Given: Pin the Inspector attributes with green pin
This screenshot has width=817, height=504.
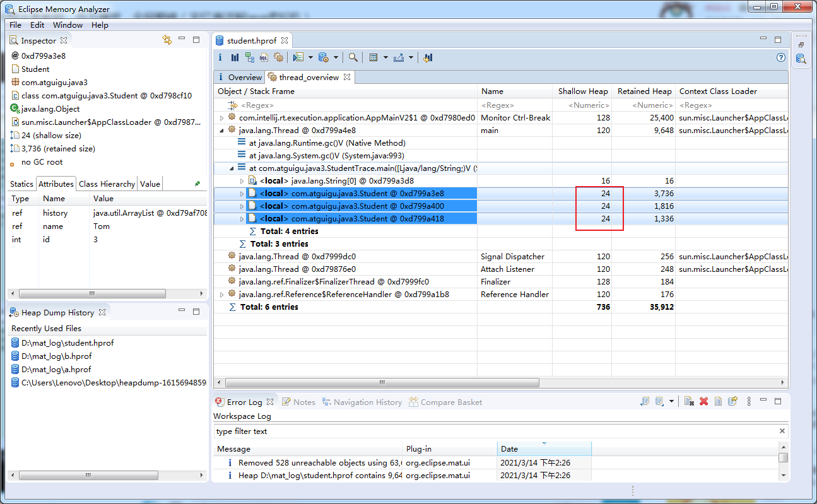Looking at the screenshot, I should coord(197,184).
